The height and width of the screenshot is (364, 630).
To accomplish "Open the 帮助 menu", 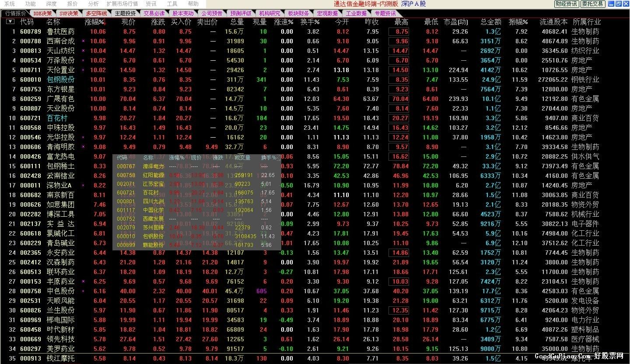I will tap(193, 3).
